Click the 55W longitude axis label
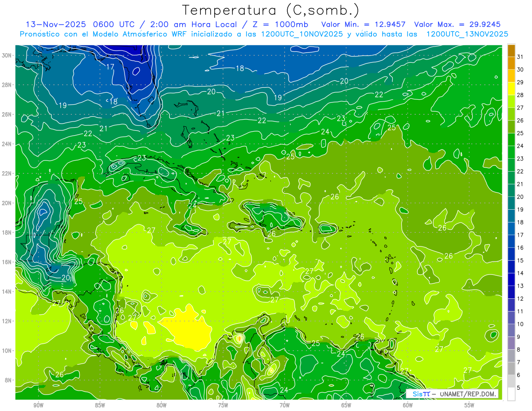 point(469,405)
